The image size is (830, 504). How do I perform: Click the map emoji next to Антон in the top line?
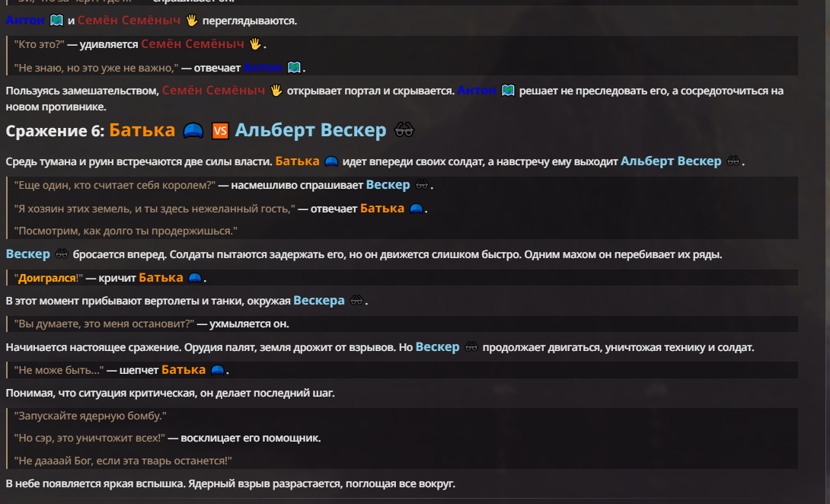(56, 21)
